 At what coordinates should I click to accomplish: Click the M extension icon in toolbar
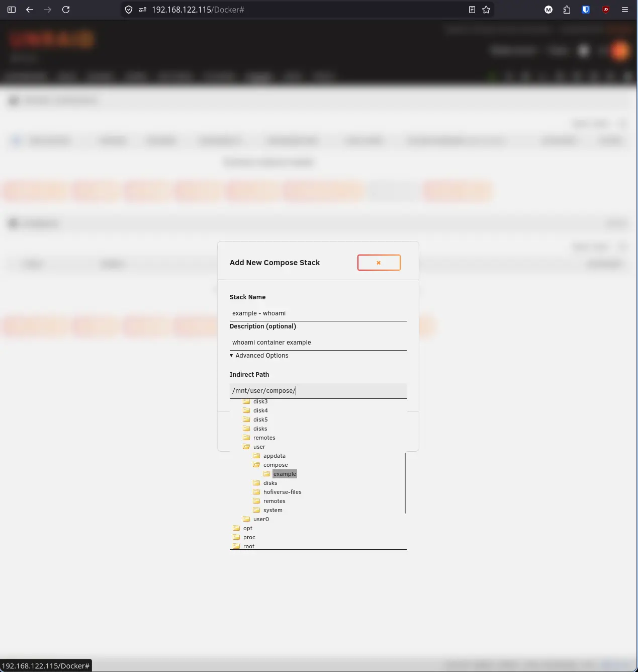(x=549, y=10)
